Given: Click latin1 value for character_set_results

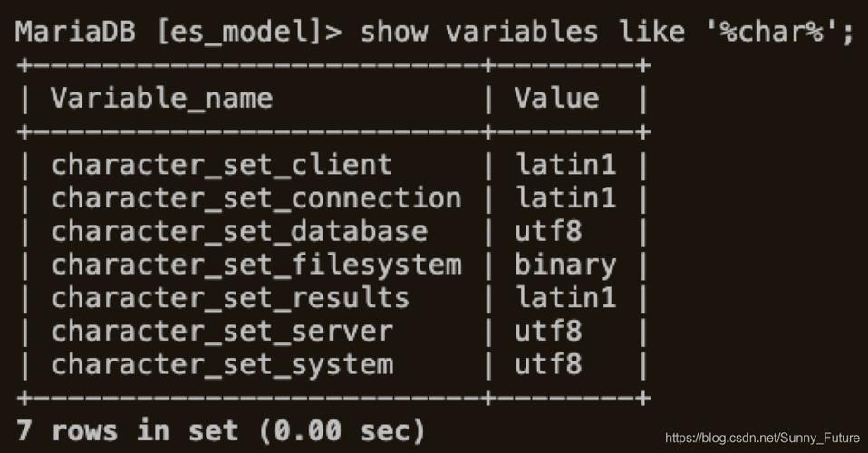Looking at the screenshot, I should [565, 297].
